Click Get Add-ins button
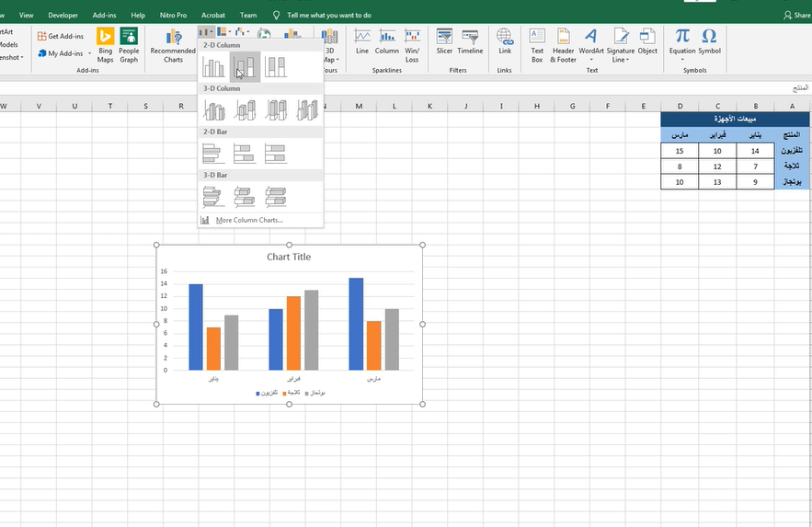Viewport: 812px width, 527px height. click(61, 36)
